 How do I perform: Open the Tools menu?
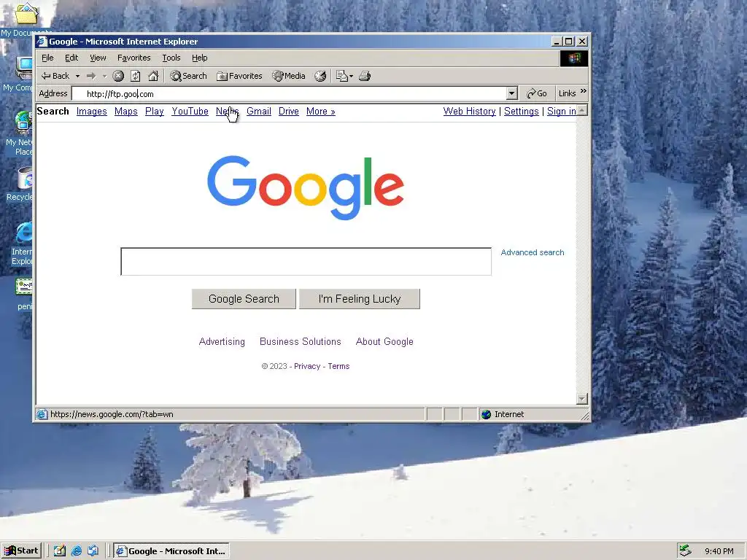171,58
